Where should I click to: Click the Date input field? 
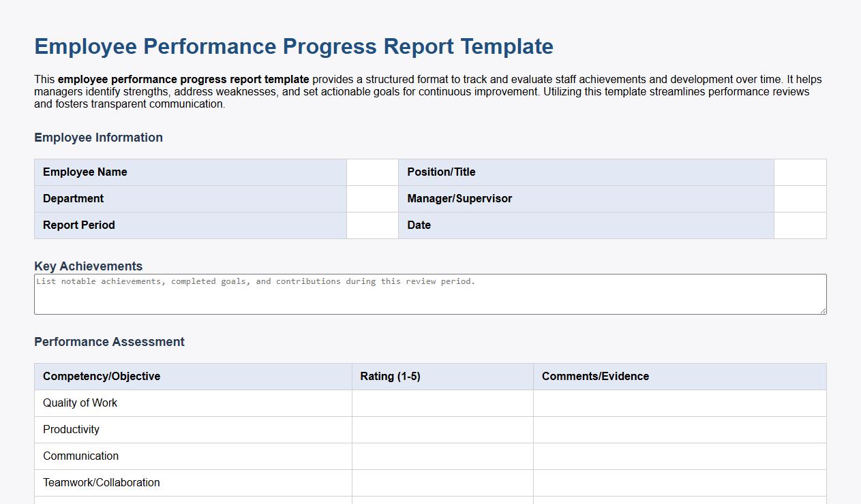tap(800, 225)
